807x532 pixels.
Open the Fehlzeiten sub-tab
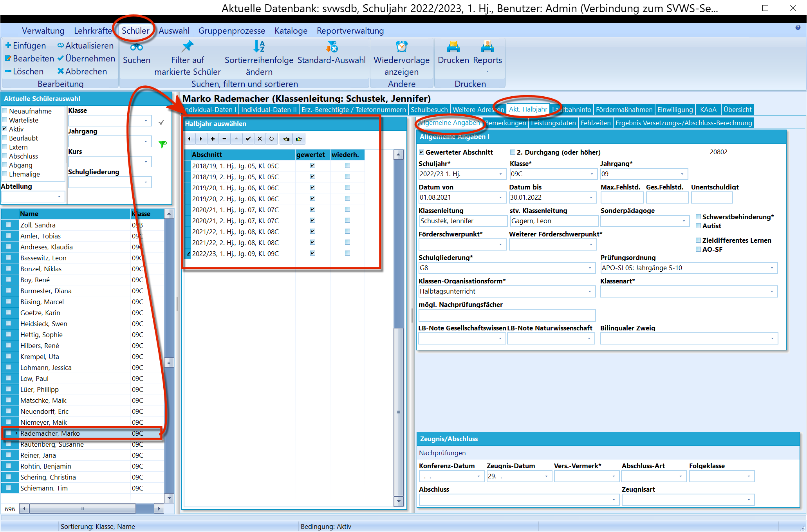click(x=596, y=123)
